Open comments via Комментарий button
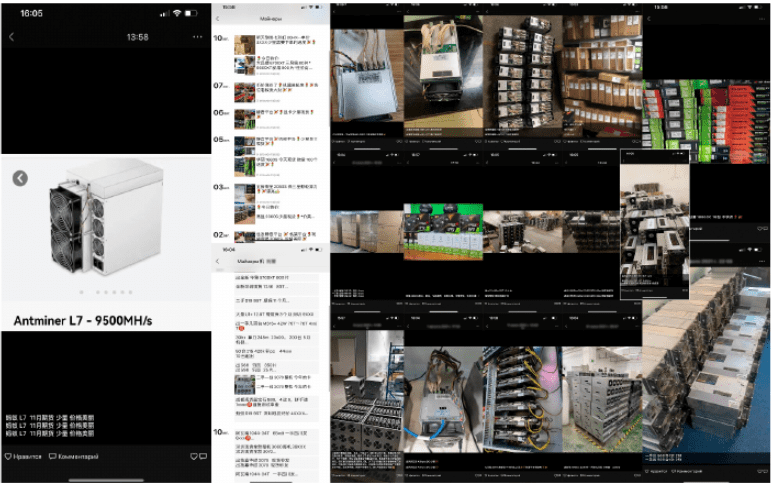The width and height of the screenshot is (771, 485). pyautogui.click(x=73, y=456)
